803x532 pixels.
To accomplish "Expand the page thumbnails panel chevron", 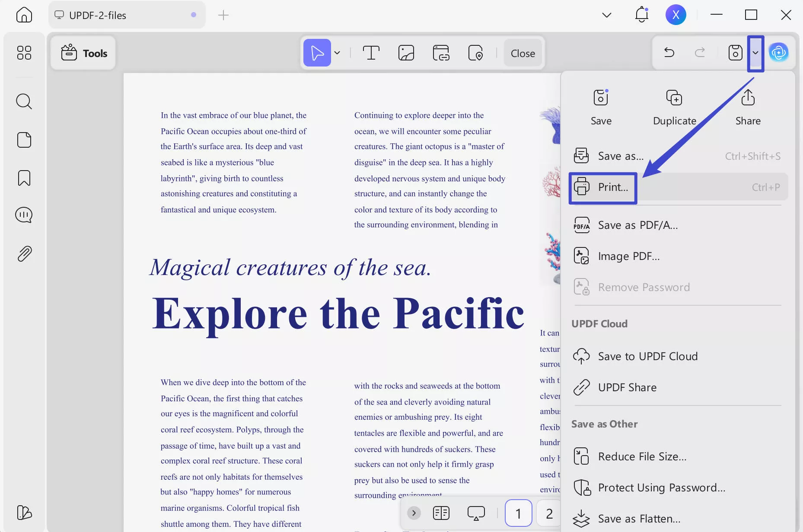I will pos(414,513).
